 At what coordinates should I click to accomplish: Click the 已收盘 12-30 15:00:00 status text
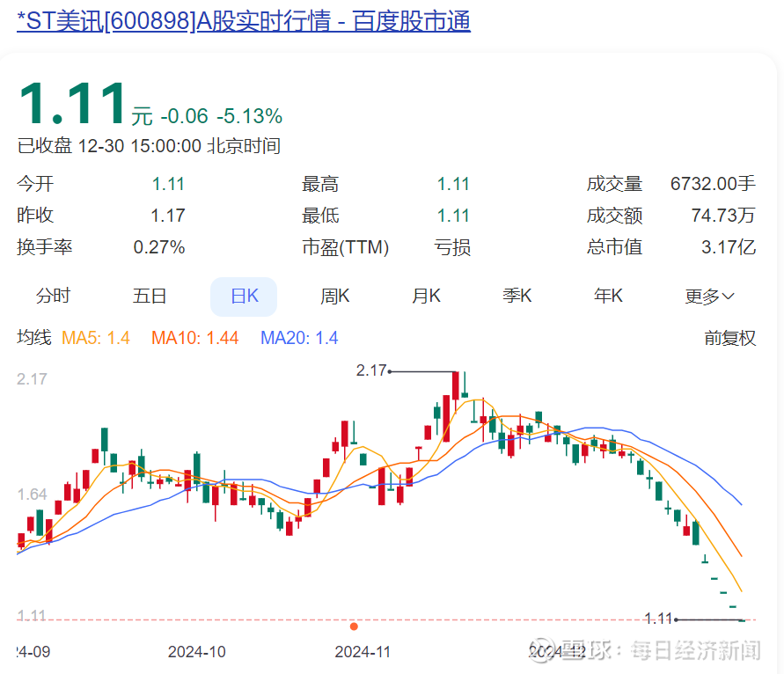(x=149, y=146)
